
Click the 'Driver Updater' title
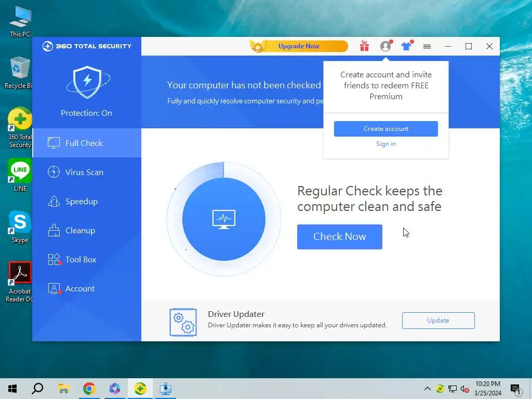(236, 314)
